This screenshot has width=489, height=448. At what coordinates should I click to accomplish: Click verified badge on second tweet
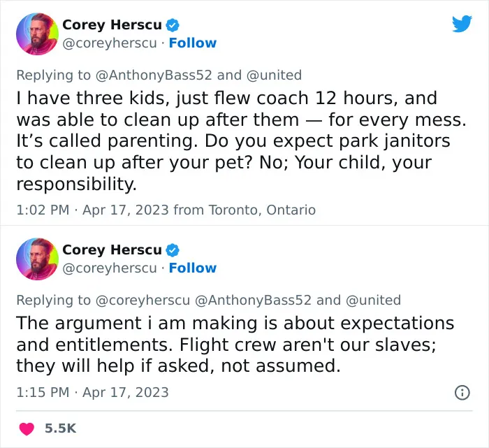coord(173,250)
